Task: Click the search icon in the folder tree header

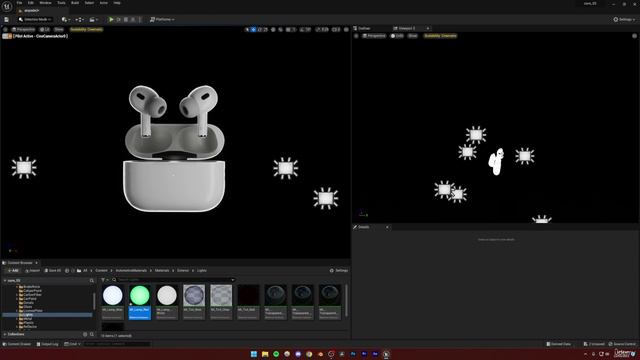Action: [x=91, y=280]
